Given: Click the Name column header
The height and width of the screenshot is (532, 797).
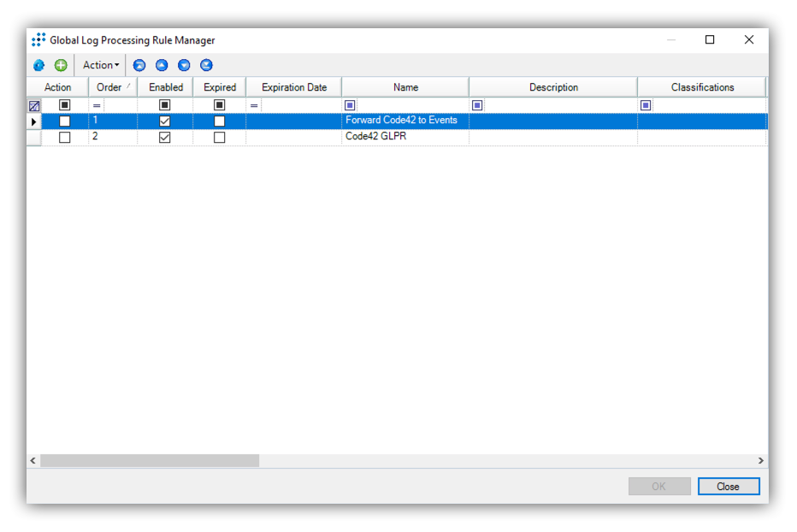Looking at the screenshot, I should pos(405,86).
